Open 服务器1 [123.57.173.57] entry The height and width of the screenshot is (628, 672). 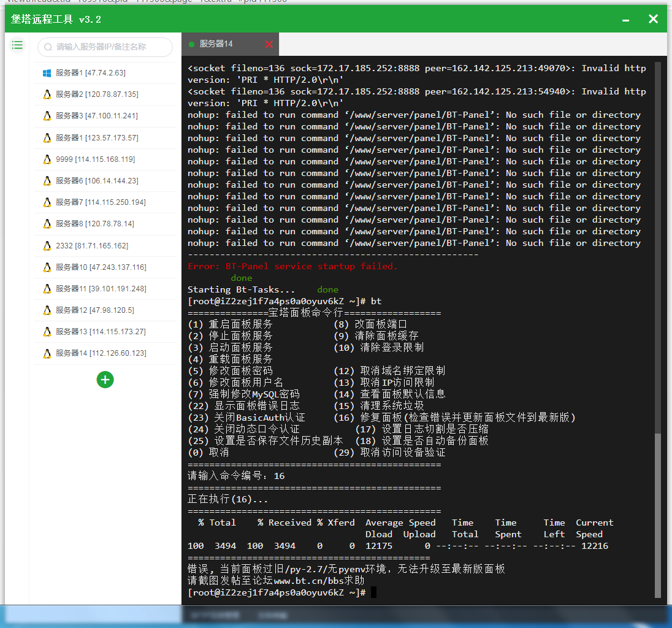click(x=105, y=138)
